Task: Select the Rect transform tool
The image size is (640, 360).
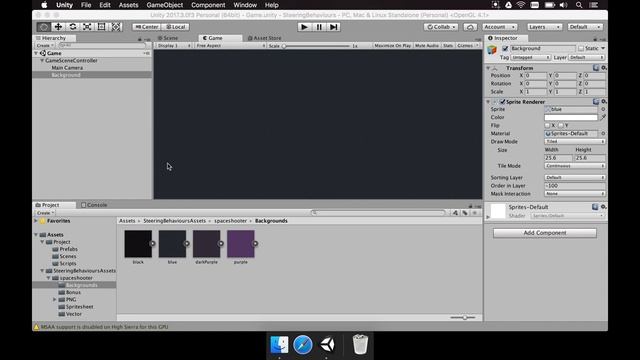Action: 101,27
